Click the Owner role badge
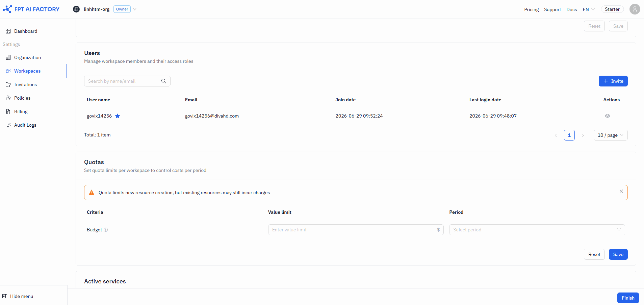 (122, 9)
